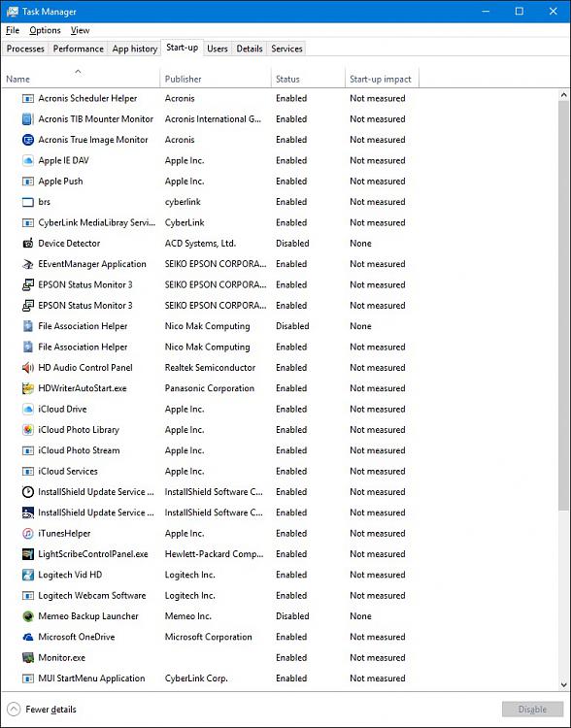Click the CyberLink MediaLibray Service icon

(28, 223)
